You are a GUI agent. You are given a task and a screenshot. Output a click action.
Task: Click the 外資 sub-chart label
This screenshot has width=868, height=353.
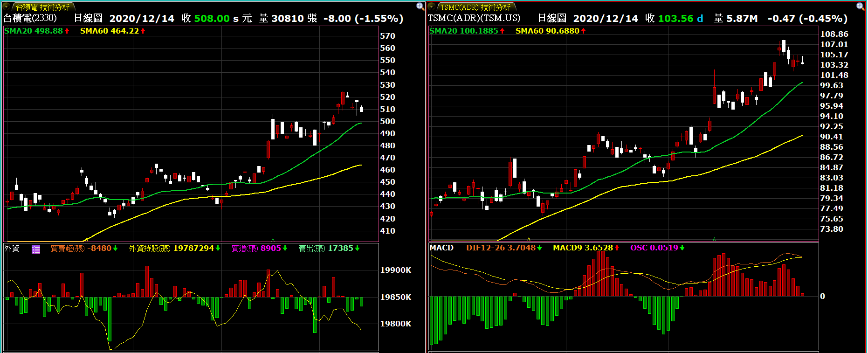point(12,248)
